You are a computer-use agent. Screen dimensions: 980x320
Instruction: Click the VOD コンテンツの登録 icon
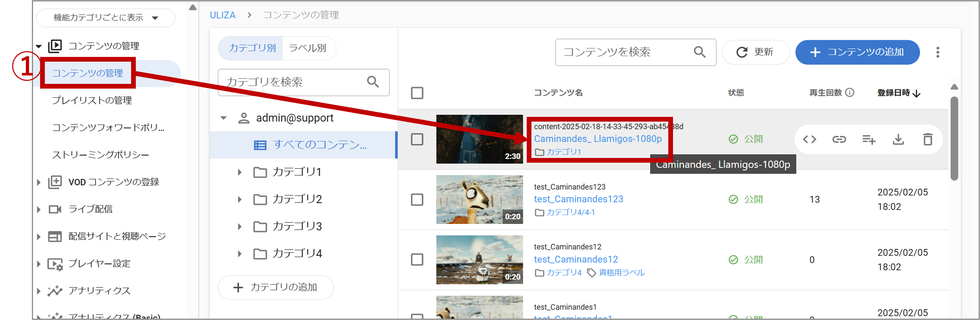(55, 182)
